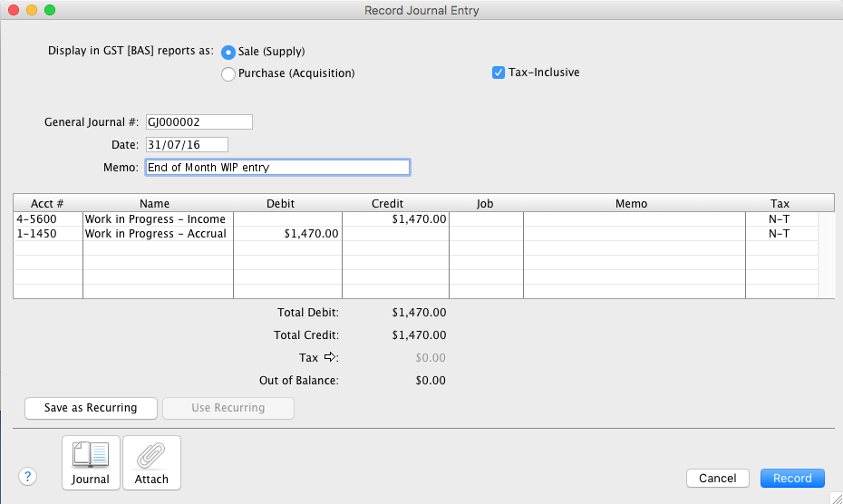This screenshot has width=843, height=504.
Task: Open help with the question mark icon
Action: [27, 477]
